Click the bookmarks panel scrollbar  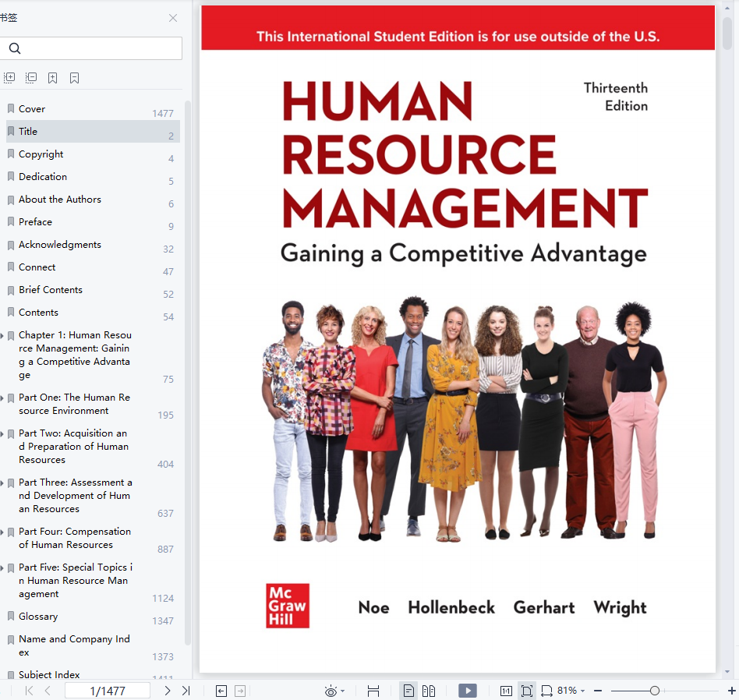[188, 373]
